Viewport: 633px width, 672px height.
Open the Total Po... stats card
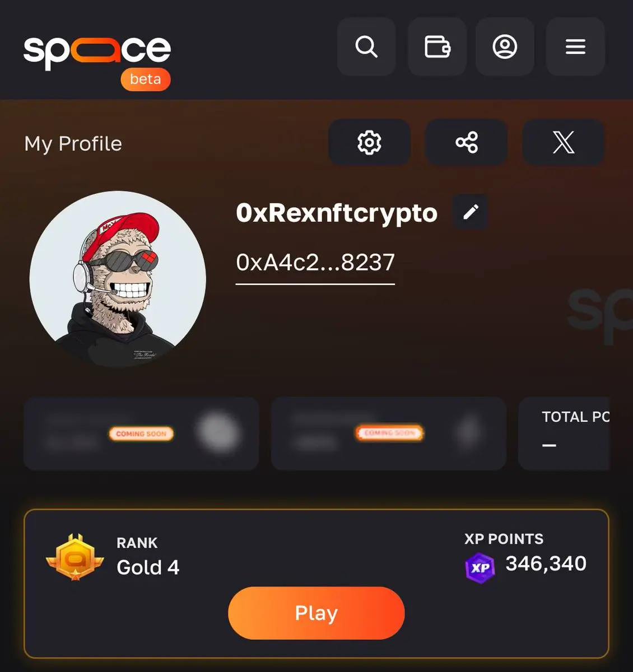click(564, 433)
